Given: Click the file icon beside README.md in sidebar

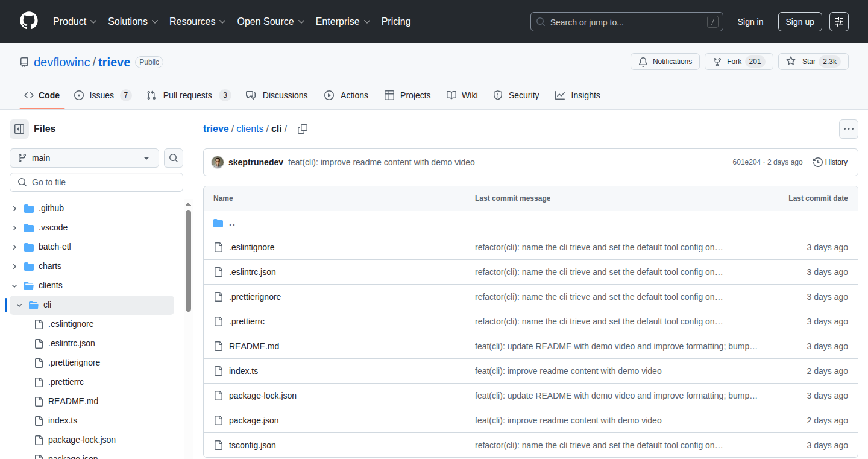Looking at the screenshot, I should (x=39, y=401).
